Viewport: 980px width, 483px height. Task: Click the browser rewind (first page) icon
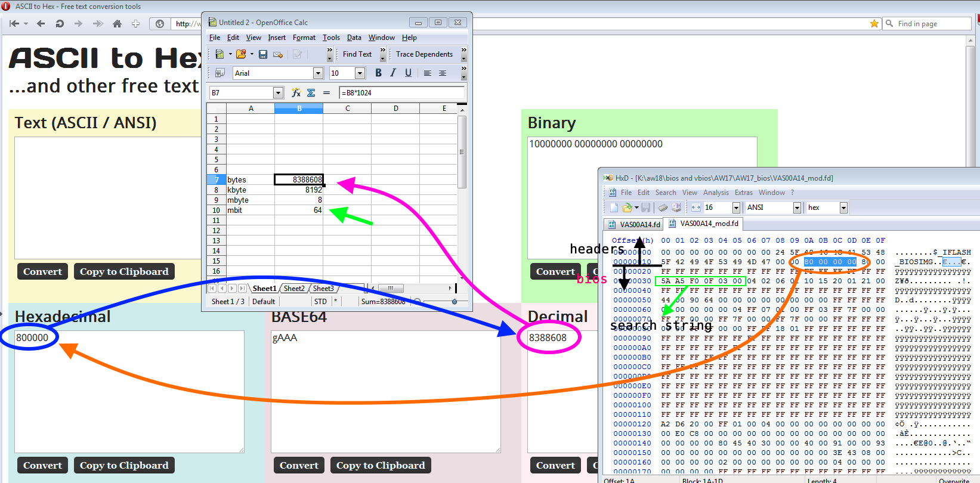(x=14, y=24)
